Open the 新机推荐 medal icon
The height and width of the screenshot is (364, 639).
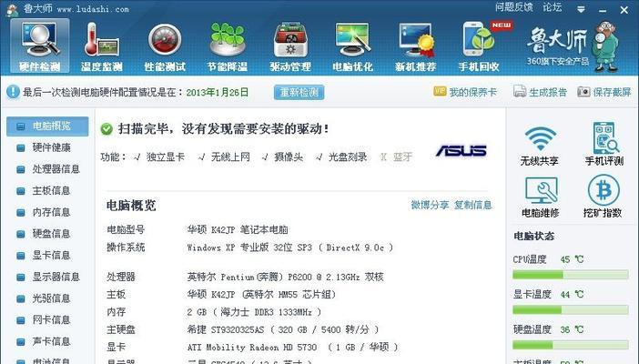pos(416,40)
